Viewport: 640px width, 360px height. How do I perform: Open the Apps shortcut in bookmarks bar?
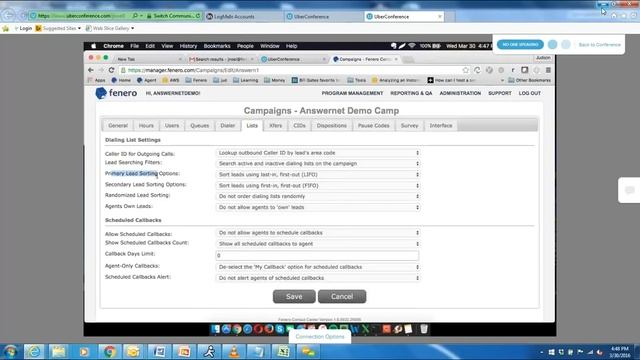pos(97,80)
